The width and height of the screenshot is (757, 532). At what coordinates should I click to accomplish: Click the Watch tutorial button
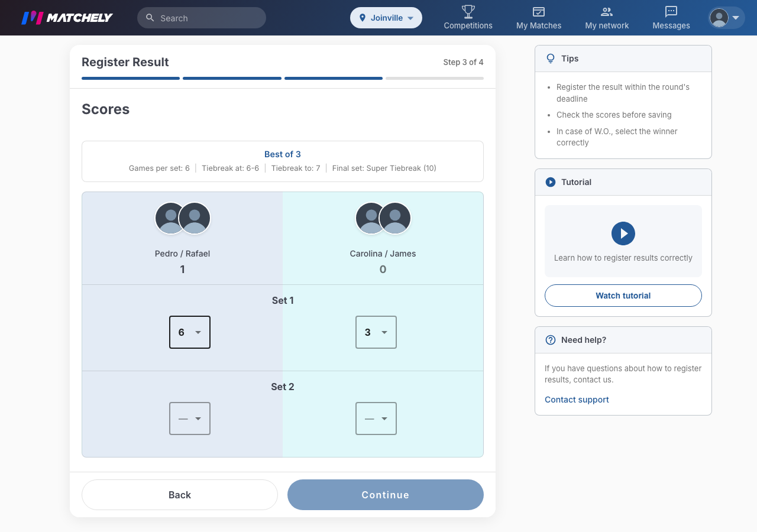pos(623,296)
